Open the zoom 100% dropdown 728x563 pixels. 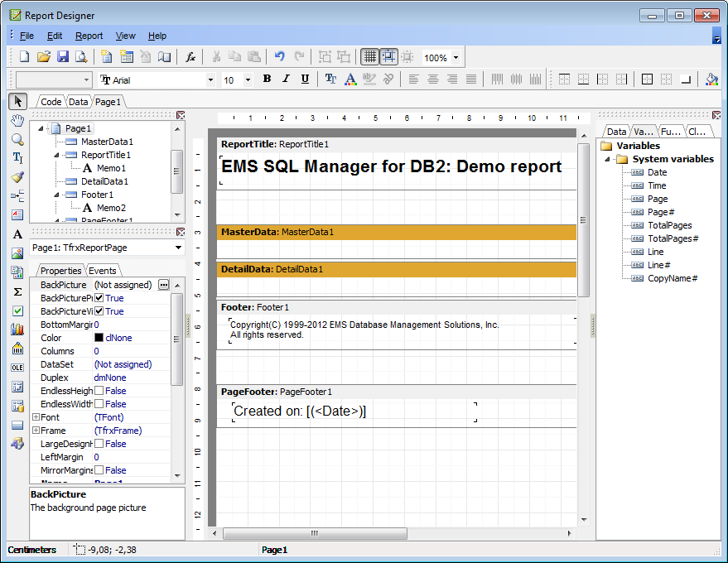point(456,58)
